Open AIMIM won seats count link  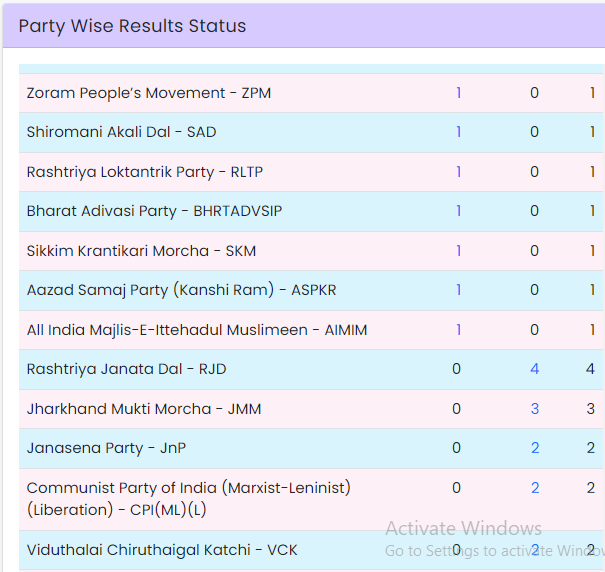coord(459,330)
